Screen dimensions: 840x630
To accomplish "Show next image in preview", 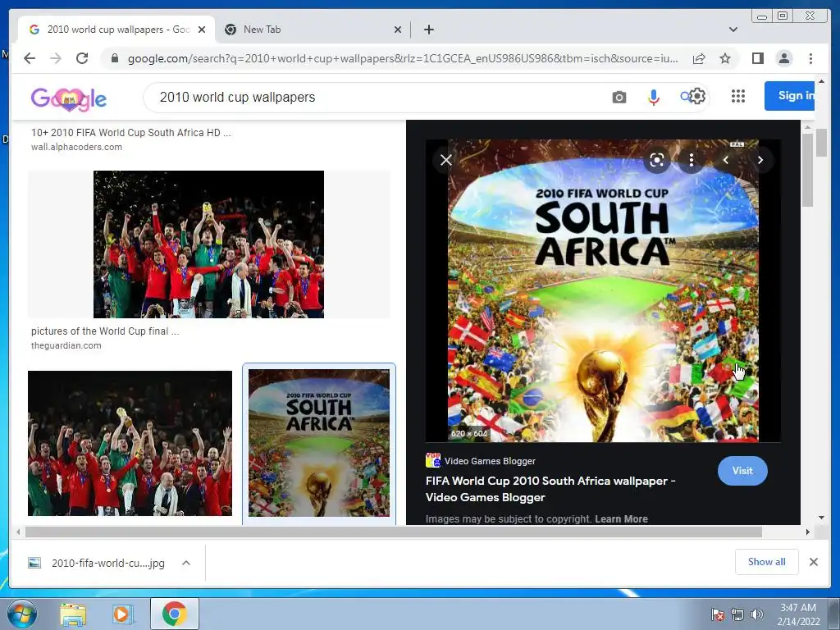I will click(760, 160).
